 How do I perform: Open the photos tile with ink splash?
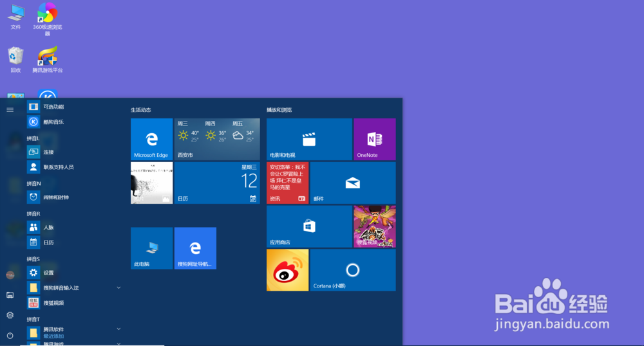[x=151, y=183]
